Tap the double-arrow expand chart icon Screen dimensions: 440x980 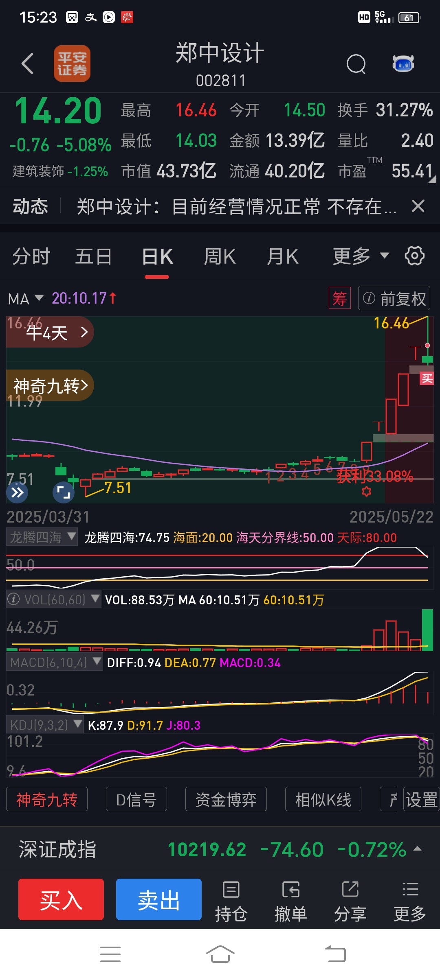click(17, 493)
